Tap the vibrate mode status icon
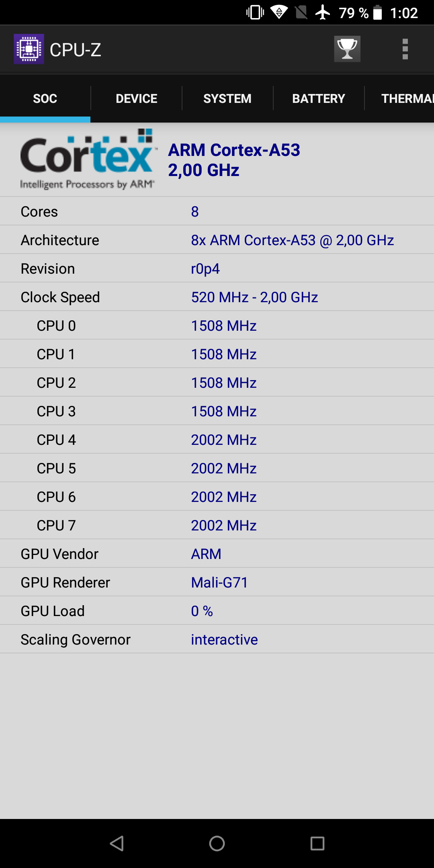 click(x=255, y=12)
